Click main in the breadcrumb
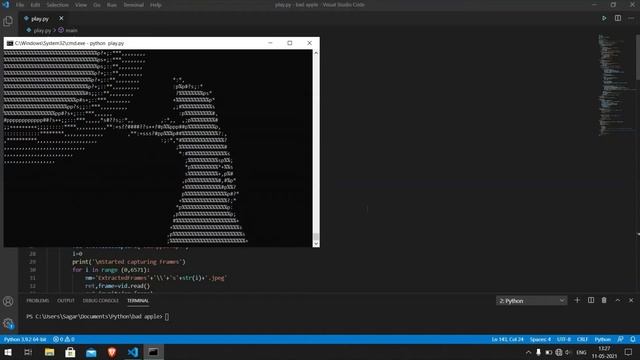This screenshot has height=360, width=640. tap(71, 30)
